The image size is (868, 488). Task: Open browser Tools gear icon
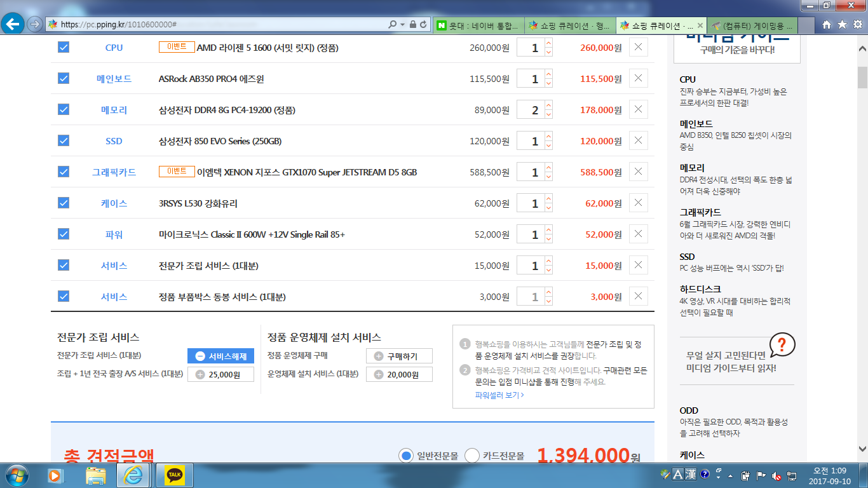[x=857, y=24]
